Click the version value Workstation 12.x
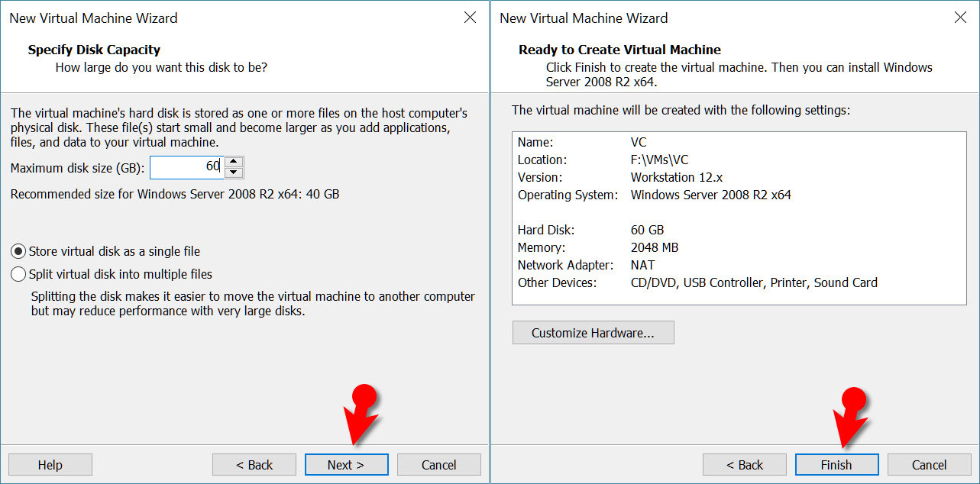This screenshot has height=484, width=980. 677,177
